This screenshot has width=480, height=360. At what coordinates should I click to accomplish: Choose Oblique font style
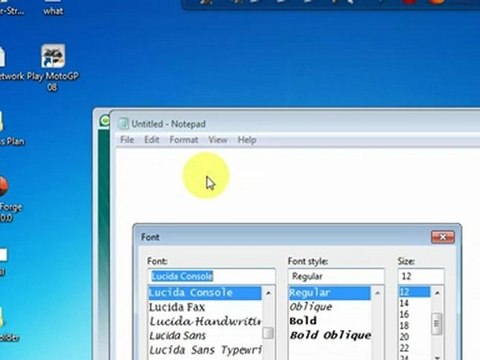(330, 307)
